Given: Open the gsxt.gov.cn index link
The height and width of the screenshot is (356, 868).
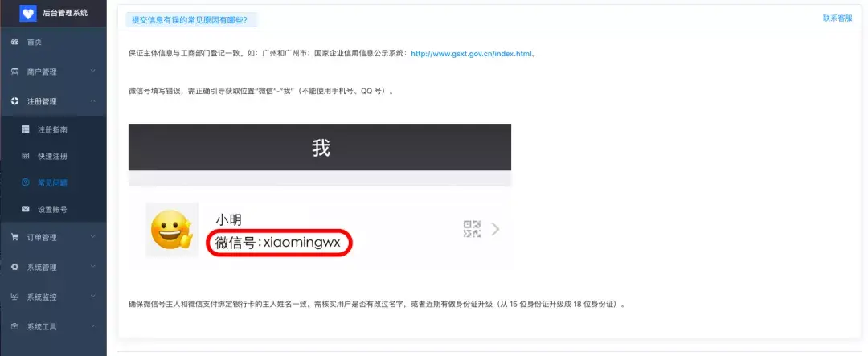Looking at the screenshot, I should pyautogui.click(x=472, y=55).
